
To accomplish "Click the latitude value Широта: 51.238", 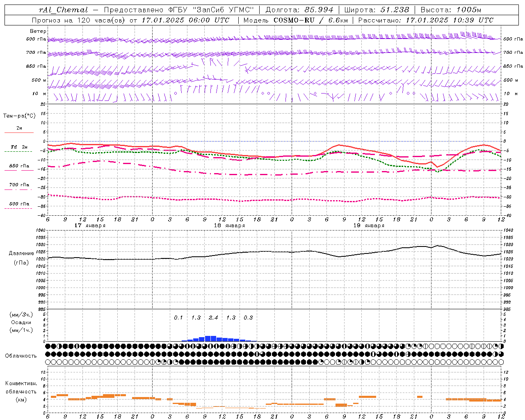I will pyautogui.click(x=377, y=10).
